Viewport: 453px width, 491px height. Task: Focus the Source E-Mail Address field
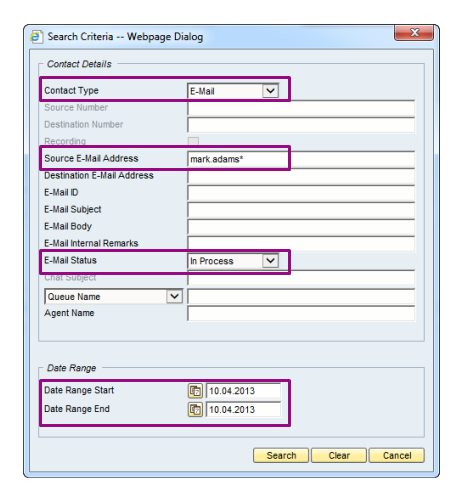coord(301,159)
